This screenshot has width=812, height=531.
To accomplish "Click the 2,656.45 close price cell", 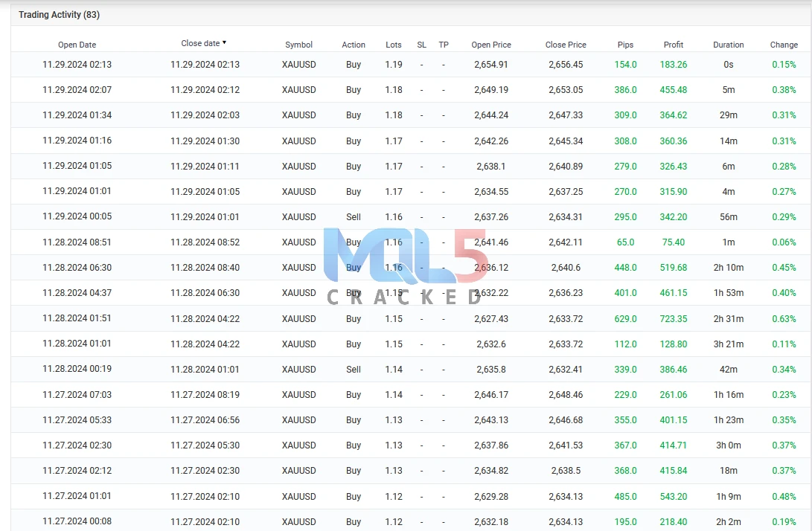I will pyautogui.click(x=566, y=65).
